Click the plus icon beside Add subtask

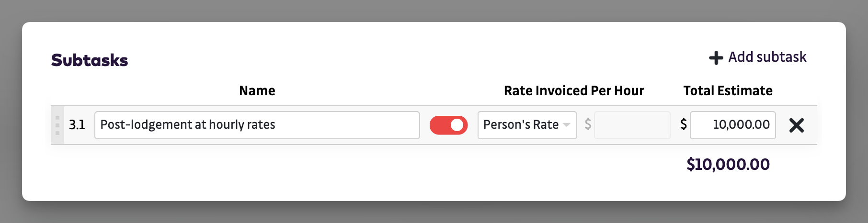click(x=716, y=58)
